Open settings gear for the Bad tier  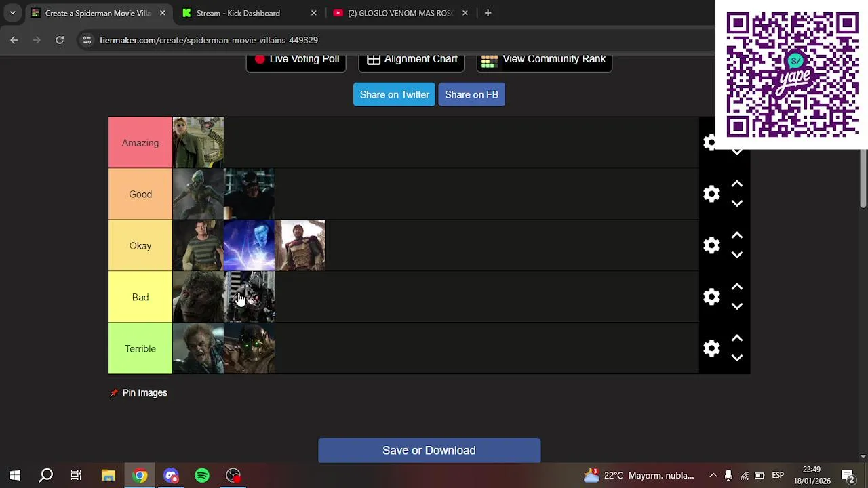pos(711,297)
